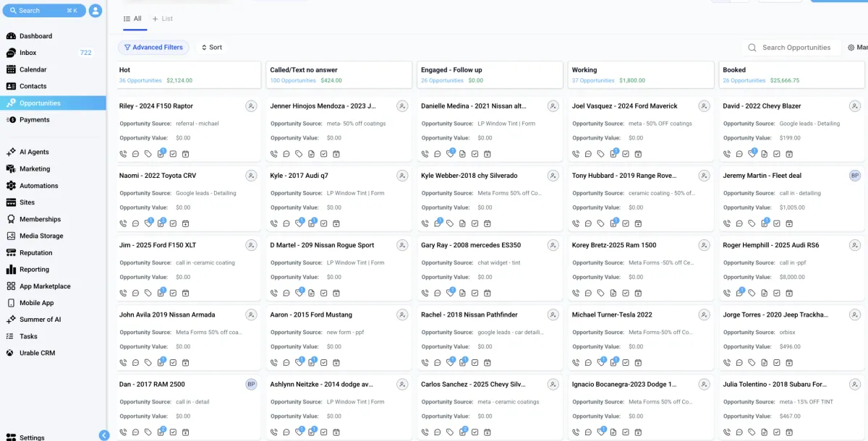Open tasks icon on Jorge Torres Jeep card

pyautogui.click(x=777, y=362)
